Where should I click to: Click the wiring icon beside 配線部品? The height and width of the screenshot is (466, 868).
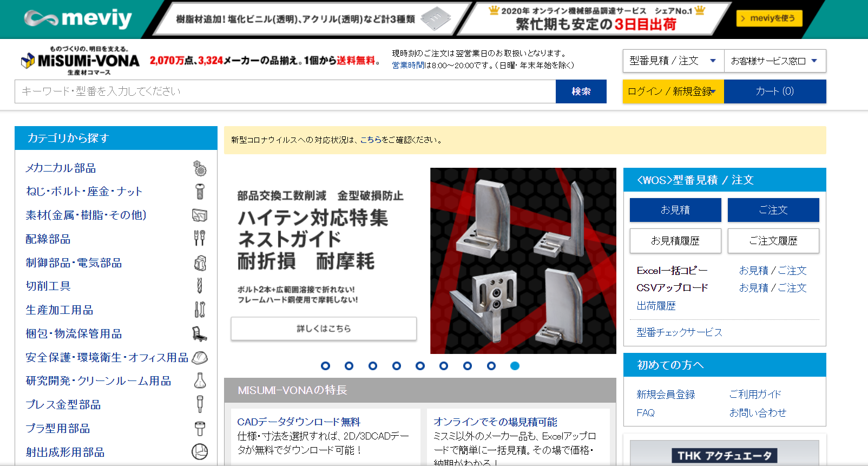pos(200,239)
